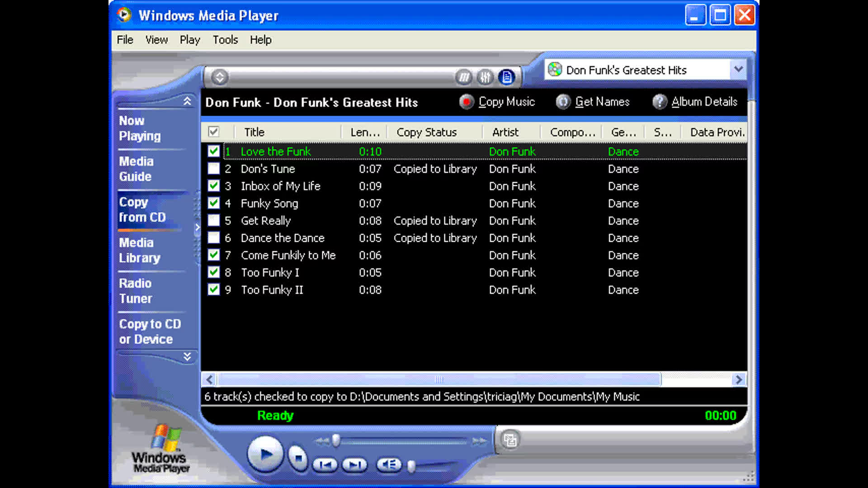The width and height of the screenshot is (868, 488).
Task: Click the scroll right arrow
Action: tap(739, 380)
